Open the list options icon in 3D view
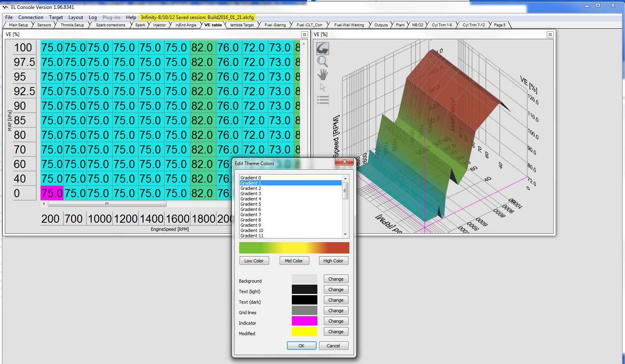The height and width of the screenshot is (364, 625). [323, 100]
